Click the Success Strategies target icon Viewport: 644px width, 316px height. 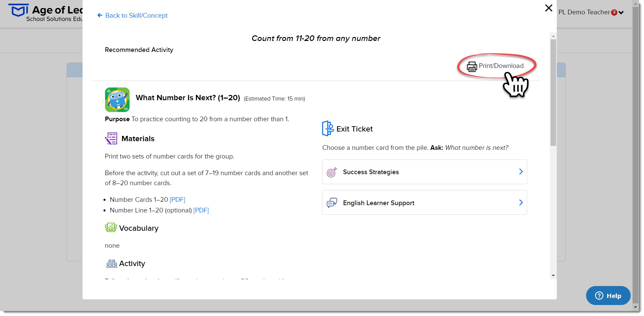click(x=332, y=172)
